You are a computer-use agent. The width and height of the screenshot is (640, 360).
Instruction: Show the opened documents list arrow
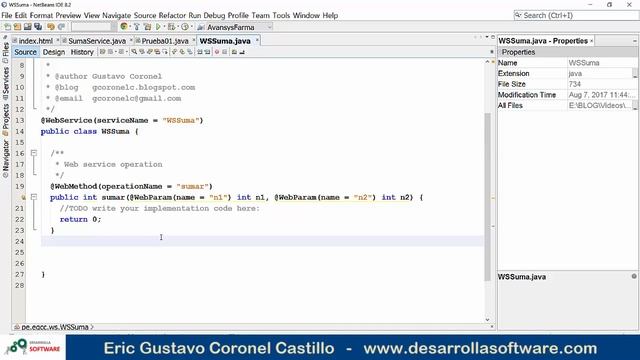(x=487, y=37)
